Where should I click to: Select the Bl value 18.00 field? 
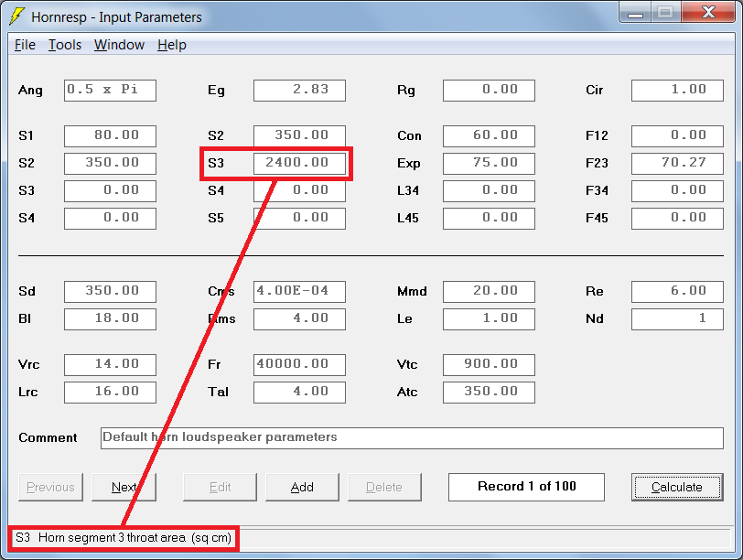110,319
